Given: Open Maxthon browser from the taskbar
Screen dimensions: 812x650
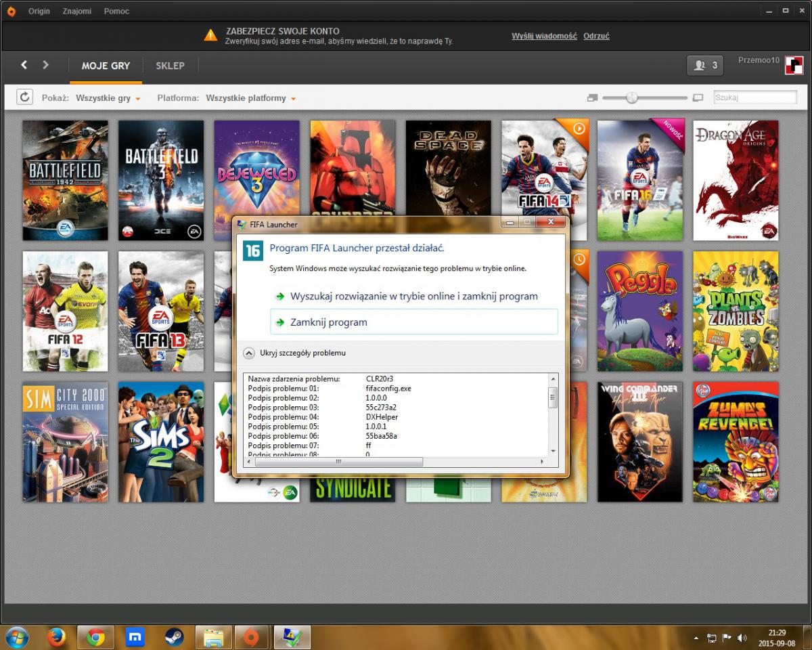Looking at the screenshot, I should (135, 637).
